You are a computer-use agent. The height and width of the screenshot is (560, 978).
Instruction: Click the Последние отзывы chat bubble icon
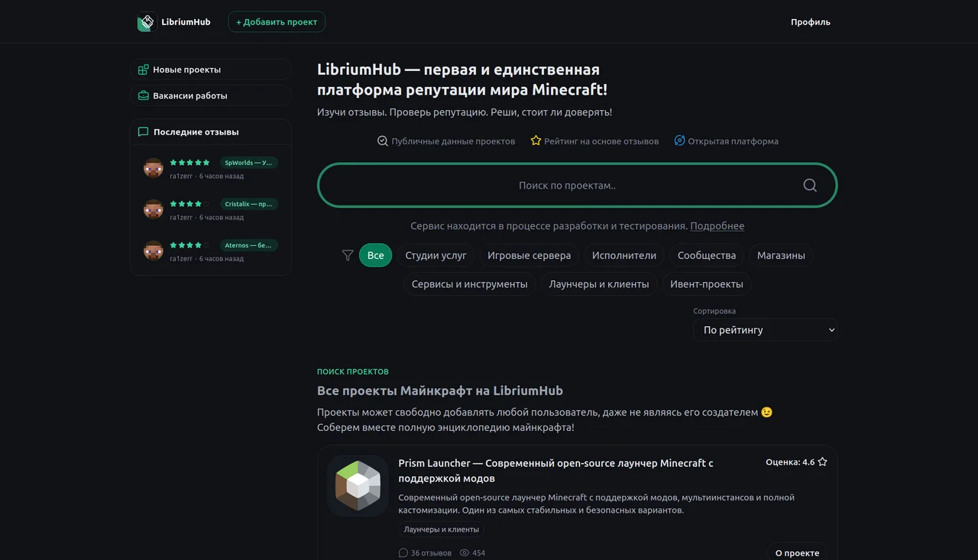click(x=143, y=131)
